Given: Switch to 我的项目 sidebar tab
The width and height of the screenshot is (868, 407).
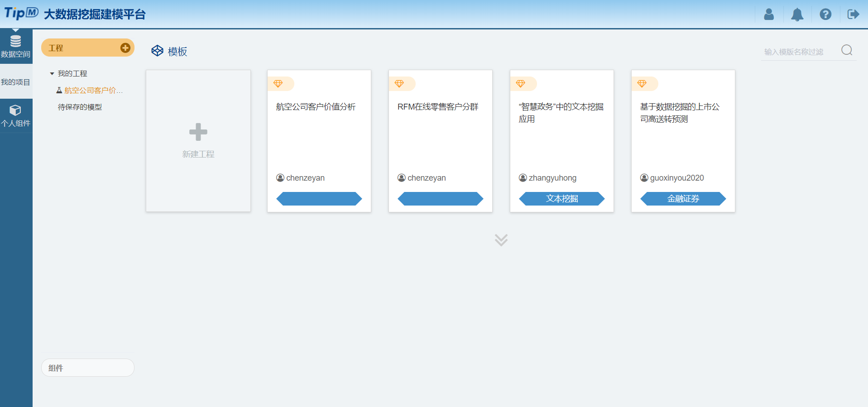Looking at the screenshot, I should click(16, 82).
